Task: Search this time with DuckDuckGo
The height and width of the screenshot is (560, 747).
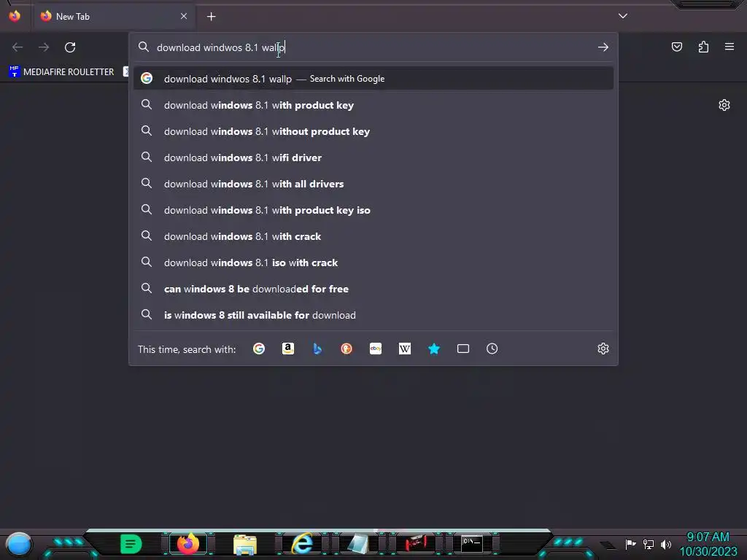Action: pyautogui.click(x=347, y=349)
